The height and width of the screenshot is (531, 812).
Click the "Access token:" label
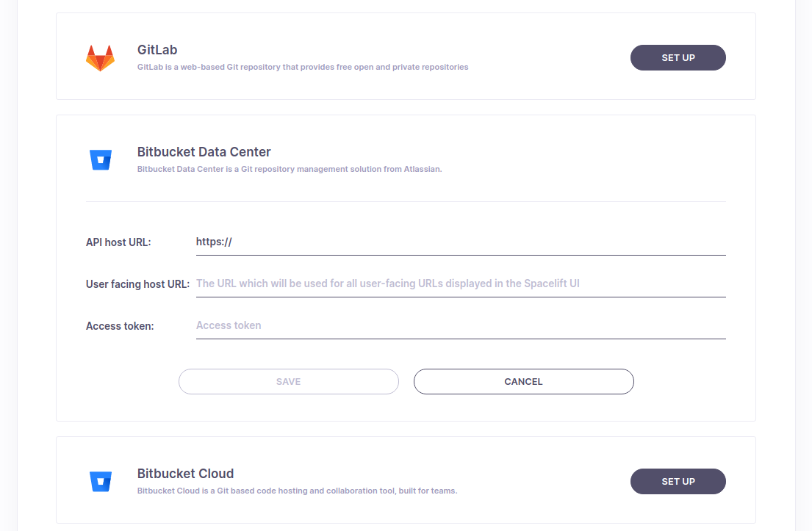click(x=120, y=326)
